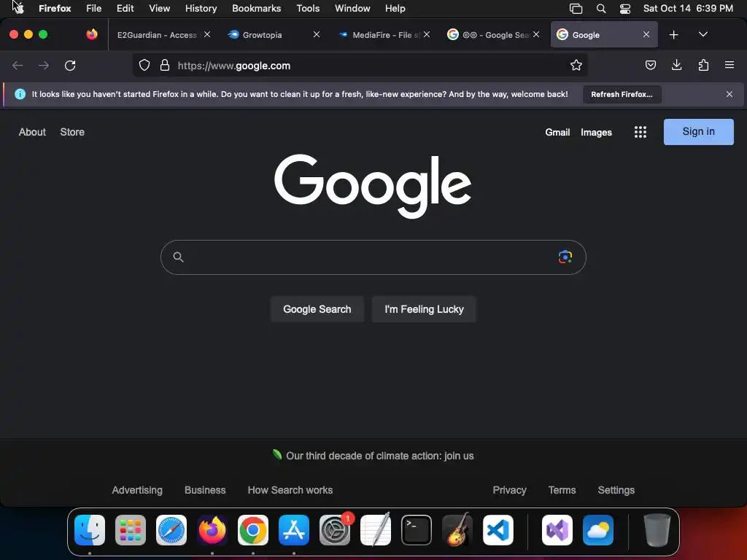This screenshot has width=747, height=560.
Task: Go back using the back arrow
Action: pos(18,65)
